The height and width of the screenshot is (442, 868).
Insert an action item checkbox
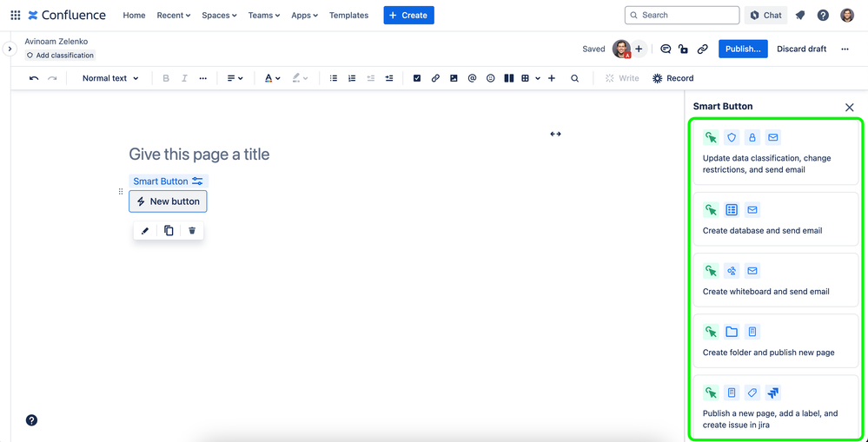coord(417,78)
